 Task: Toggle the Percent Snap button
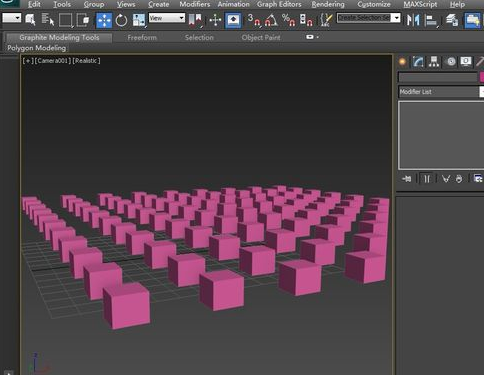click(288, 20)
